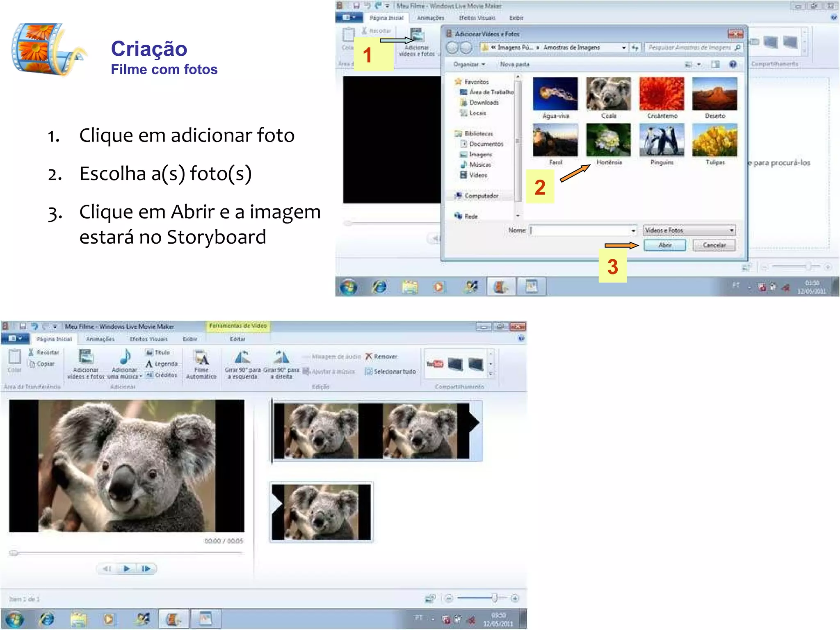Click Título in the lower ribbon

[x=157, y=352]
